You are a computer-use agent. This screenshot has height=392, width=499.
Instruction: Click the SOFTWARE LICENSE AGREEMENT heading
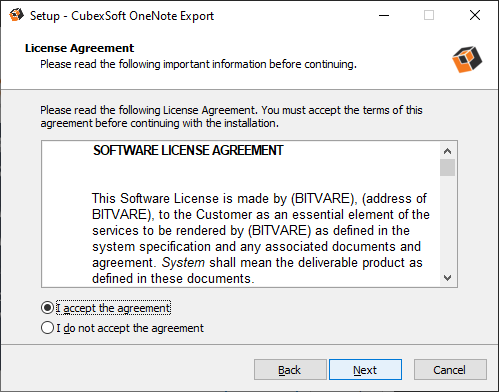(x=188, y=150)
